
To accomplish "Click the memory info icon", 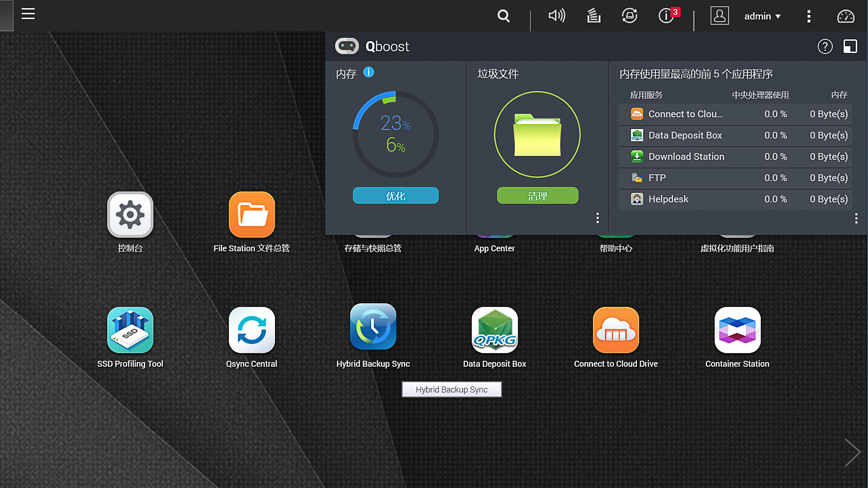I will 369,72.
